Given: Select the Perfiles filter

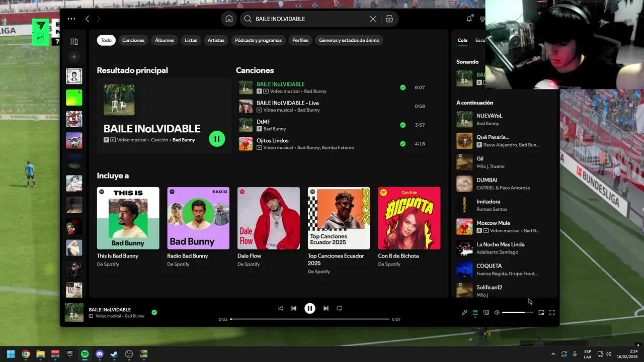Looking at the screenshot, I should 300,40.
